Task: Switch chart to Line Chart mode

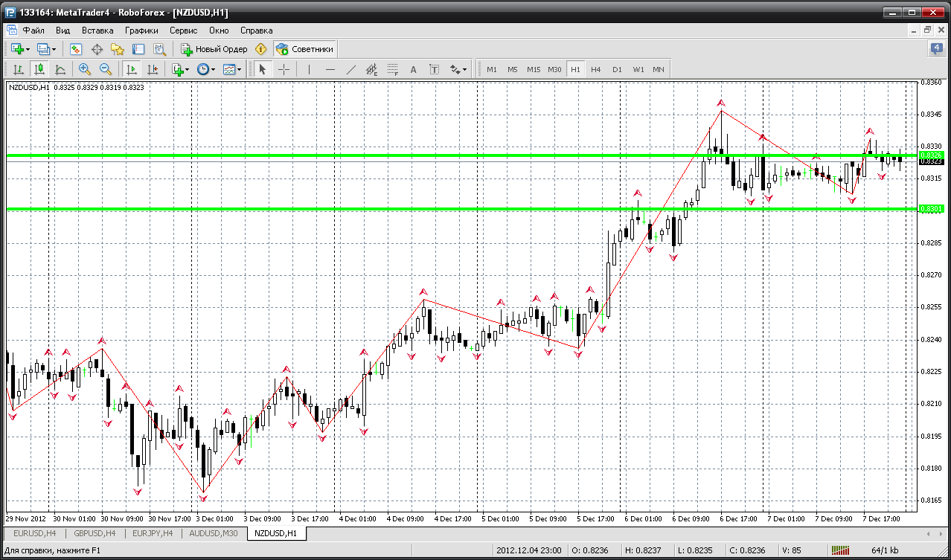Action: 60,69
